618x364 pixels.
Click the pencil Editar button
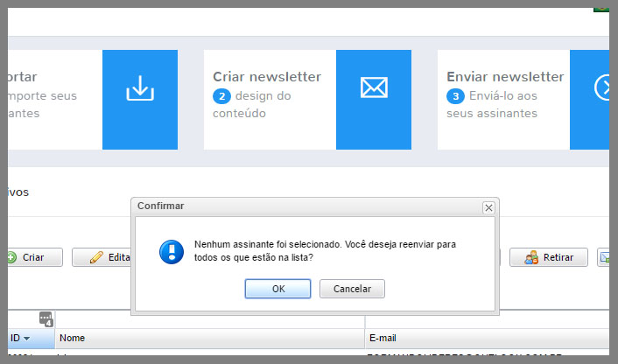pyautogui.click(x=102, y=257)
